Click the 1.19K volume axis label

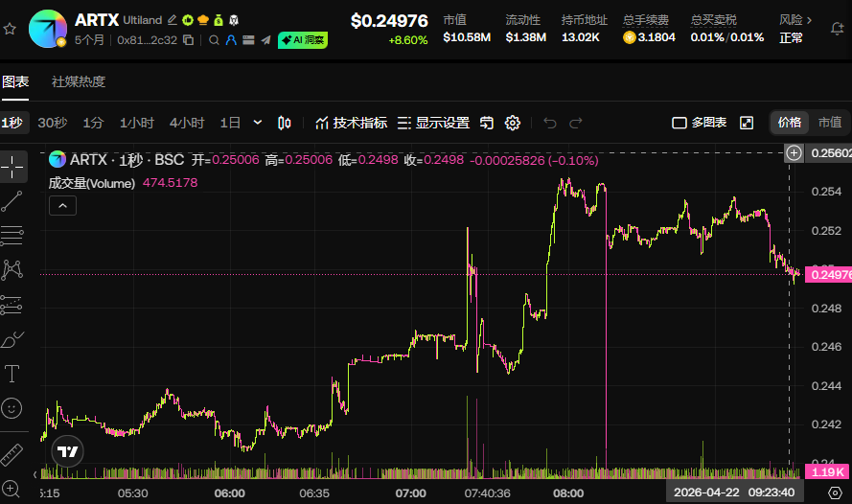[x=827, y=472]
